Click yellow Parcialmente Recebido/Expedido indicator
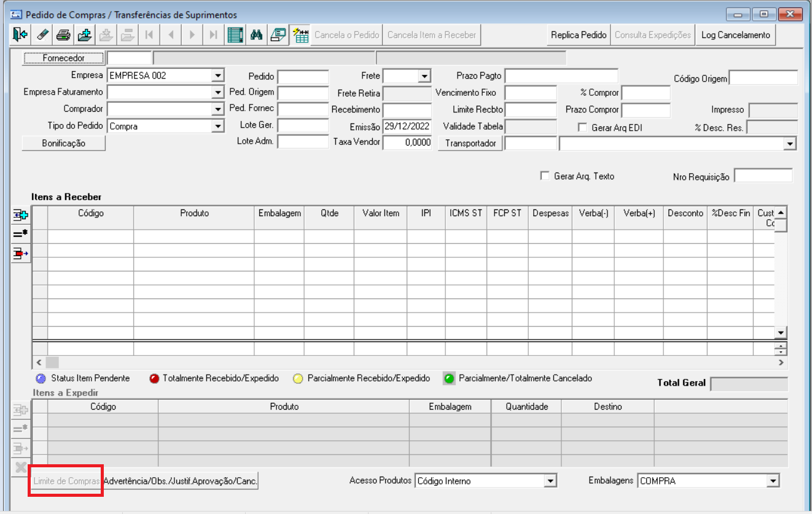Image resolution: width=812 pixels, height=514 pixels. coord(297,379)
